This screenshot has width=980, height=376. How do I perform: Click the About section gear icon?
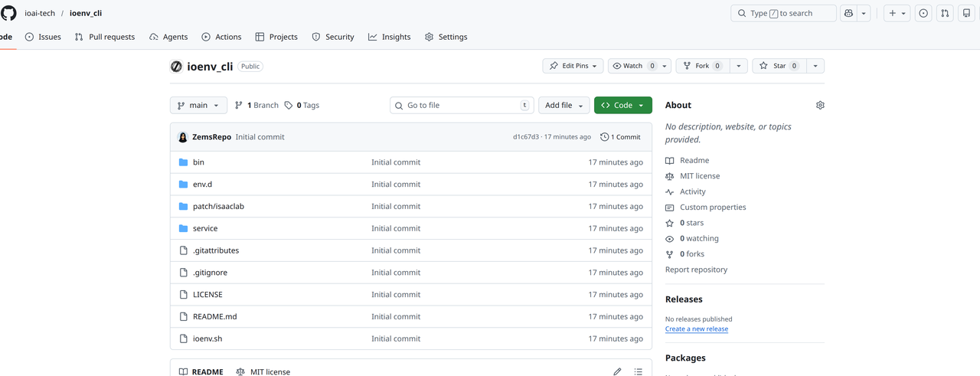click(x=820, y=105)
